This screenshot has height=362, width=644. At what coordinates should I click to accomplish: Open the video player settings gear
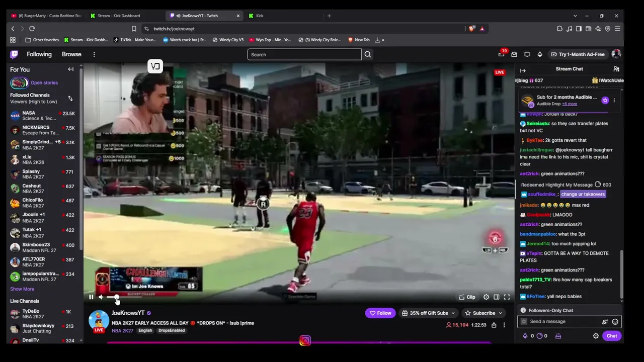(x=486, y=297)
